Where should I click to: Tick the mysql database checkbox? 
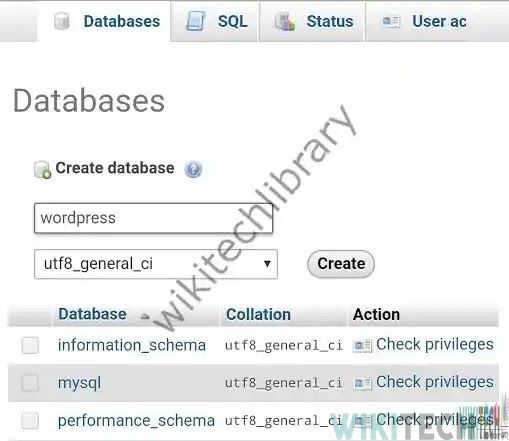[30, 383]
